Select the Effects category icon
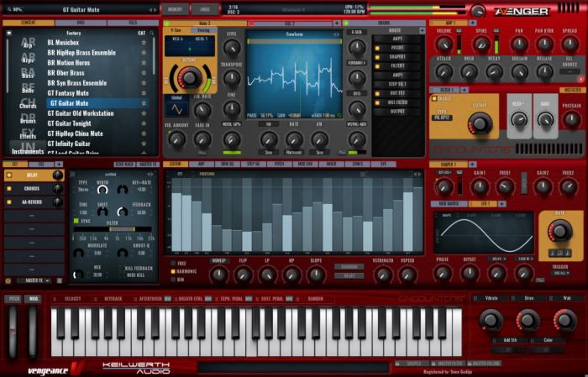 pos(28,133)
